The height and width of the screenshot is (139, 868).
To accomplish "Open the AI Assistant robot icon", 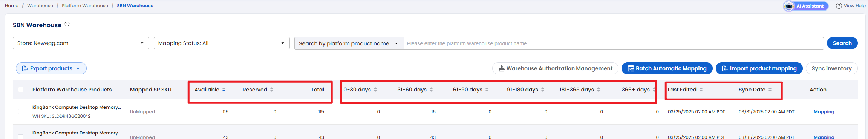I will tap(789, 6).
